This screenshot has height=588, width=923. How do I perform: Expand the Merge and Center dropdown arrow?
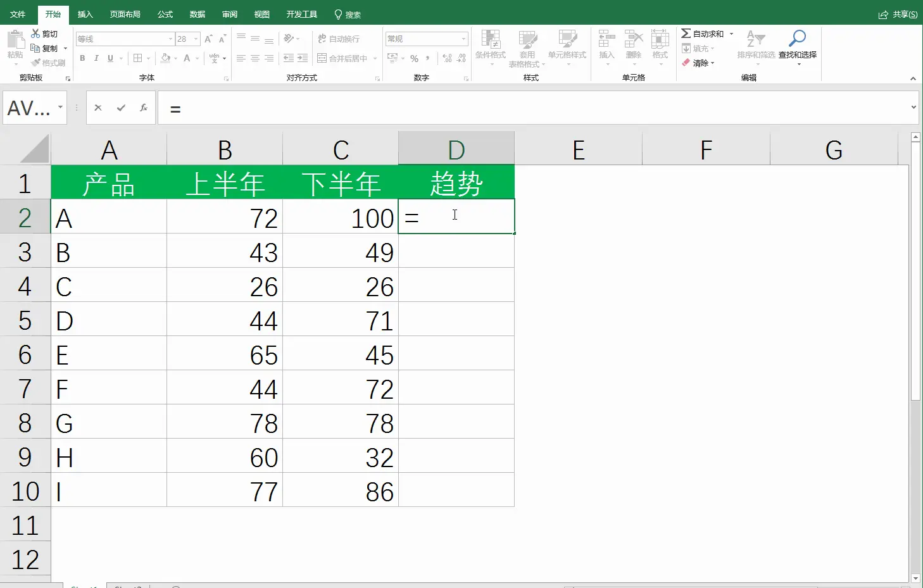(x=375, y=58)
